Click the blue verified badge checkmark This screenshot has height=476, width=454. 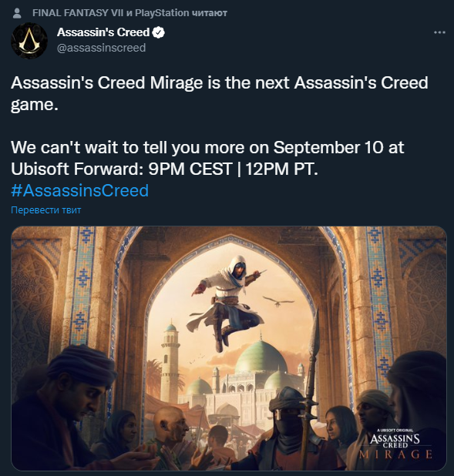[159, 32]
